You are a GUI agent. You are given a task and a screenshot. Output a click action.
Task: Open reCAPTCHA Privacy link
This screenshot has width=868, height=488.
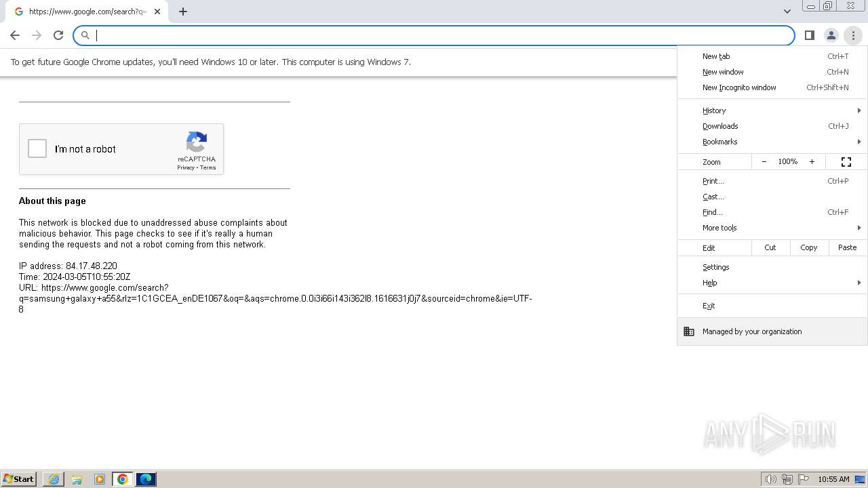pyautogui.click(x=186, y=167)
